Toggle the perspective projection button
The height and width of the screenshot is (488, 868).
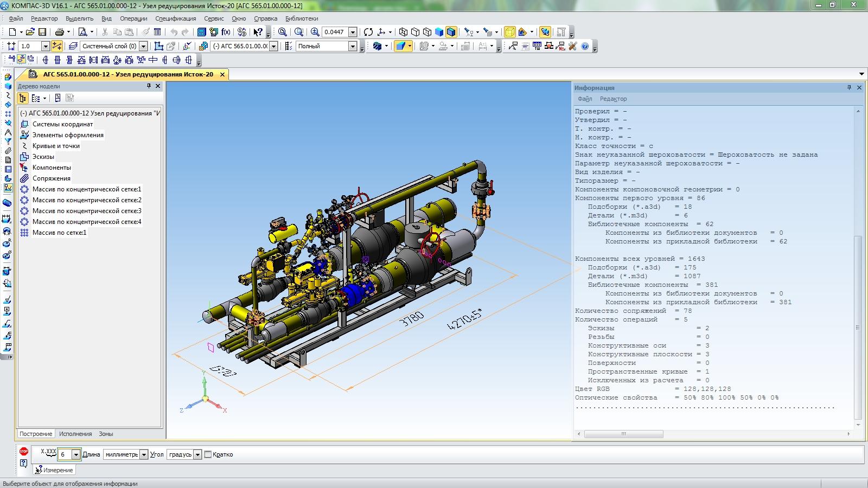click(x=510, y=32)
